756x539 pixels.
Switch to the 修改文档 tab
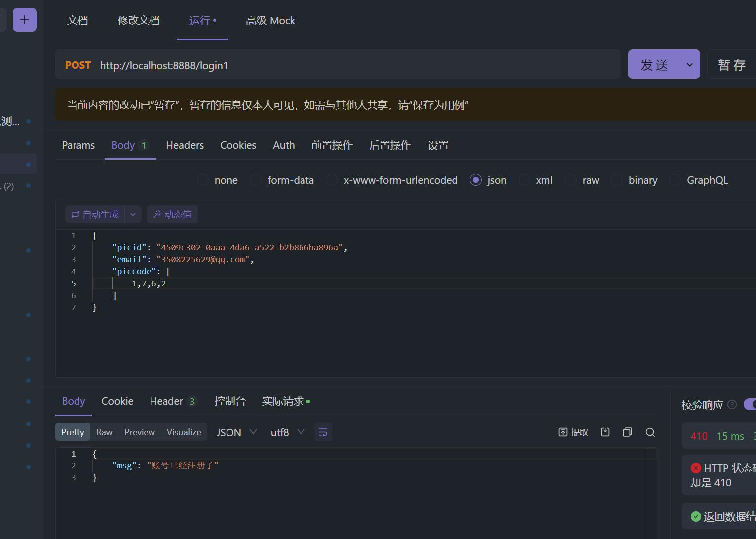(139, 20)
